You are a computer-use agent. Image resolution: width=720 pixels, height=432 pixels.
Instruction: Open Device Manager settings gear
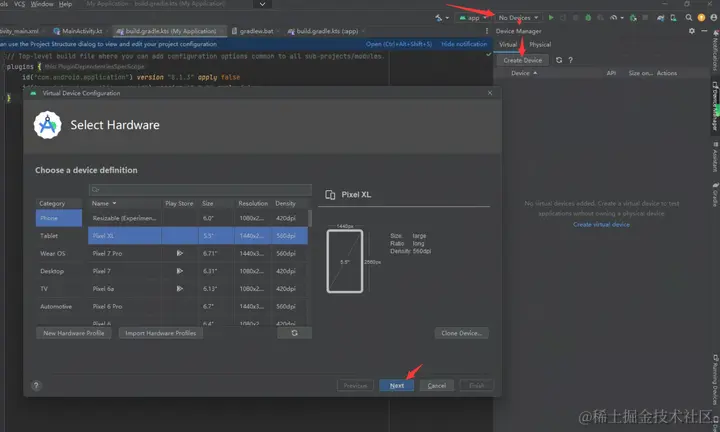point(692,31)
